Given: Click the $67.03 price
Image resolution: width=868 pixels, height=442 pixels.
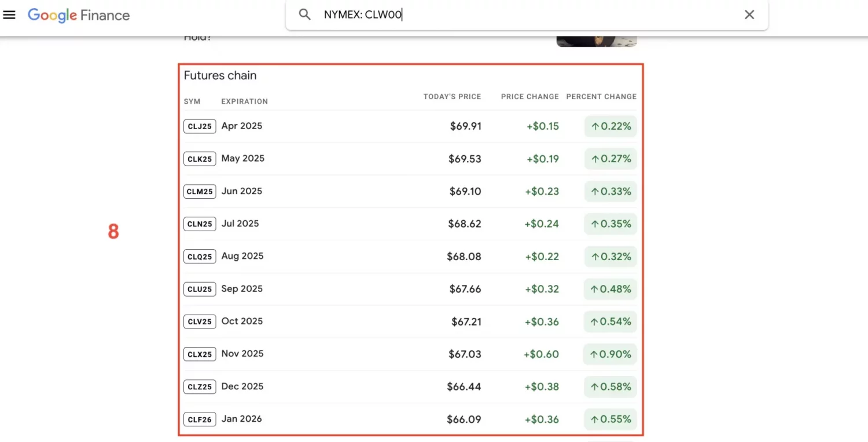Looking at the screenshot, I should [x=465, y=354].
